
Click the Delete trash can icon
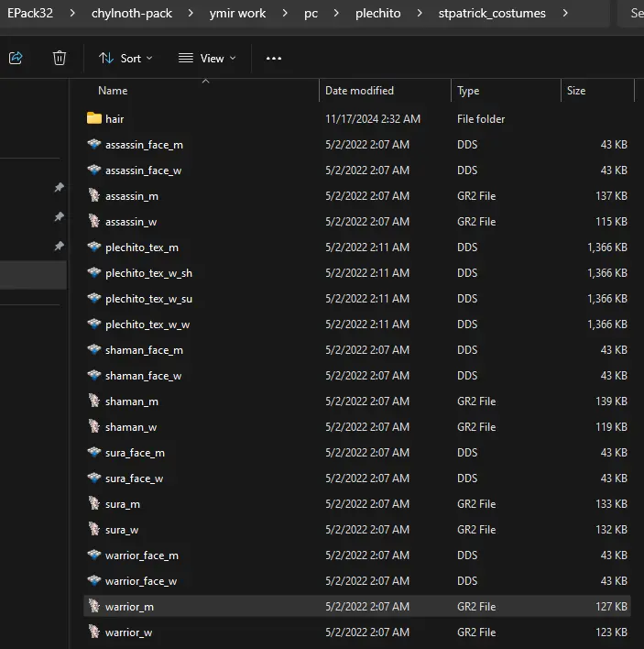pyautogui.click(x=60, y=58)
